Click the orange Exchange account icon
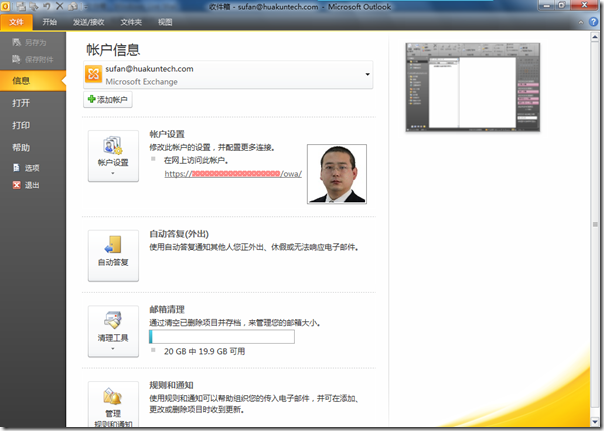Viewport: 604px width, 431px height. [x=93, y=74]
